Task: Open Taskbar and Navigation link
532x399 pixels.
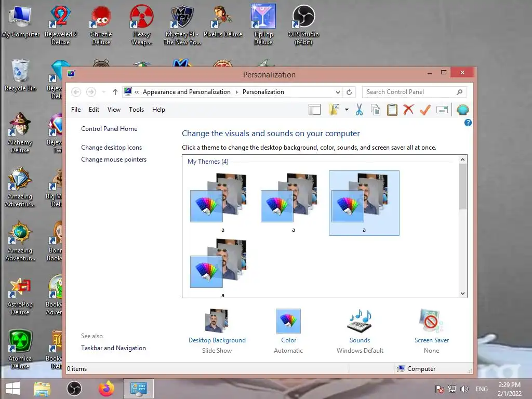Action: [x=113, y=348]
